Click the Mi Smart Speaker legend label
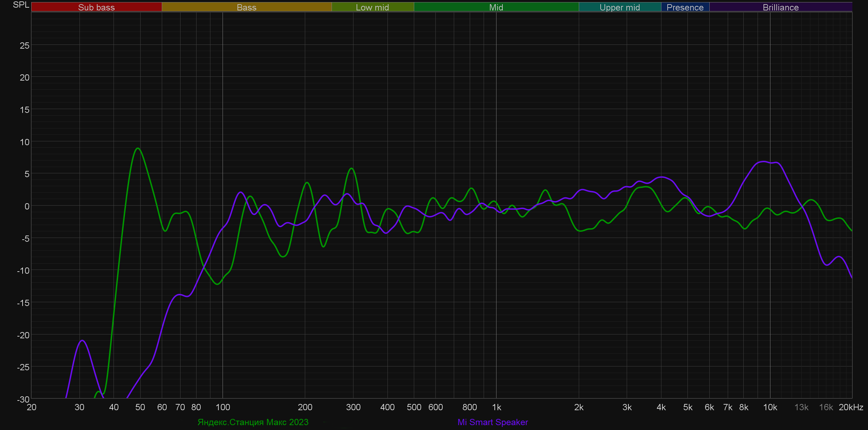Viewport: 868px width, 430px height. pyautogui.click(x=492, y=422)
